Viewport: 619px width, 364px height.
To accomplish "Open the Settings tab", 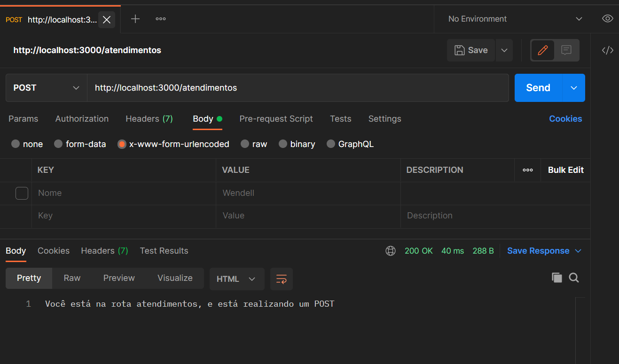I will coord(385,119).
